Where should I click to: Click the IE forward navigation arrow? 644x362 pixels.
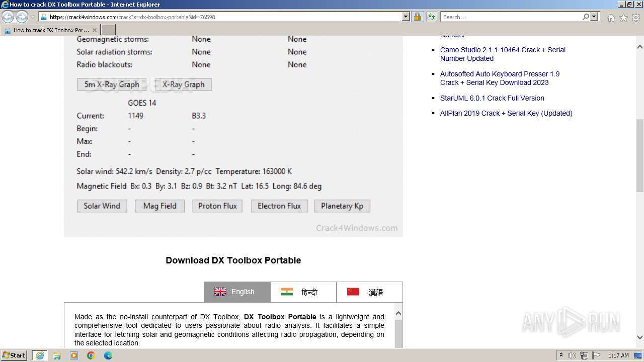(22, 17)
